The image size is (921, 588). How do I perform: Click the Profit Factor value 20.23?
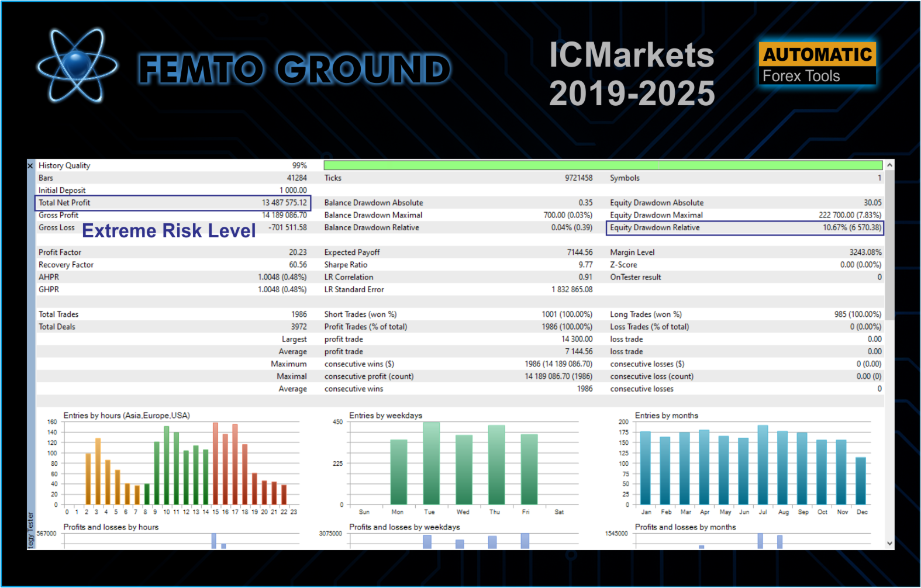298,253
